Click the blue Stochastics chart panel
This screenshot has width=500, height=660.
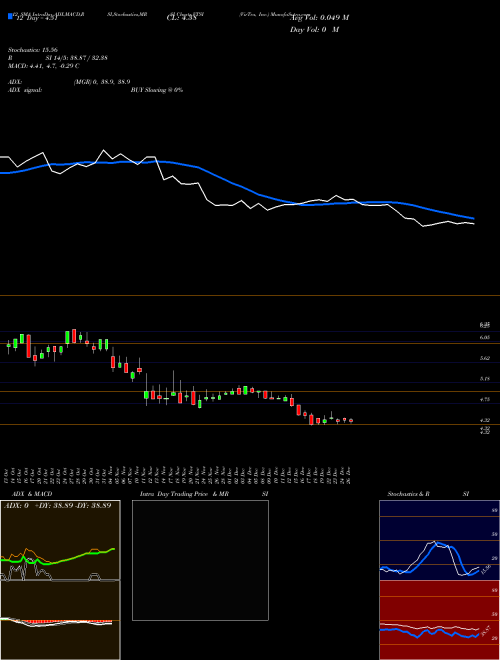(x=439, y=540)
